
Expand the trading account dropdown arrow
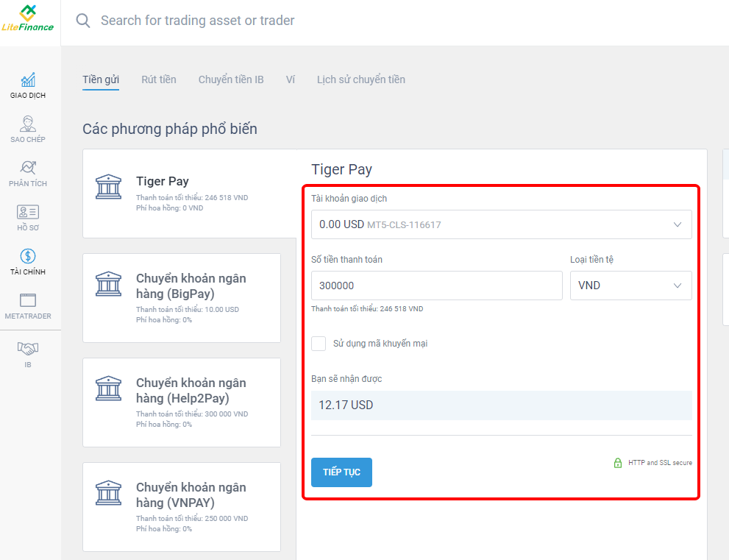click(678, 224)
